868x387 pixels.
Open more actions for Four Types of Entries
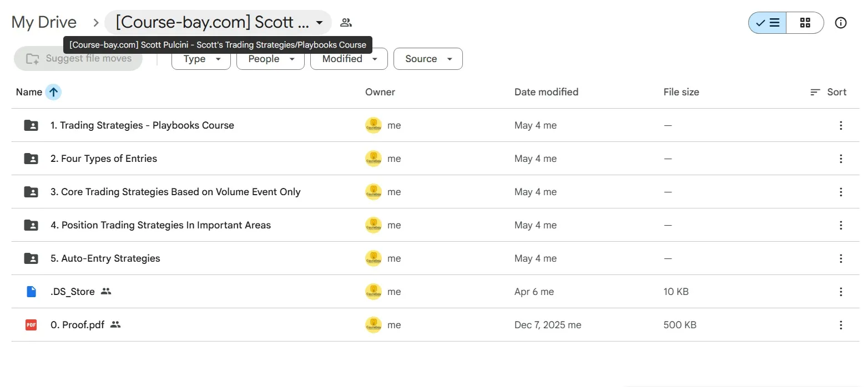point(841,159)
